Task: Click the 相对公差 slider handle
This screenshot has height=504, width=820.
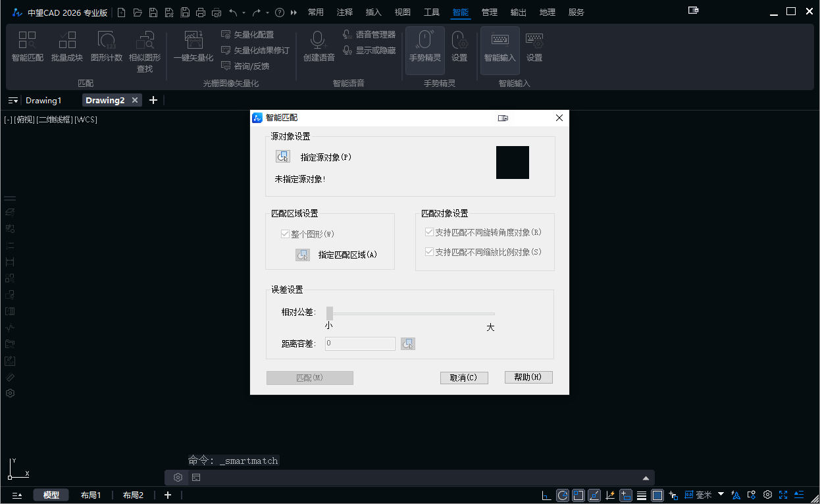Action: [x=330, y=313]
